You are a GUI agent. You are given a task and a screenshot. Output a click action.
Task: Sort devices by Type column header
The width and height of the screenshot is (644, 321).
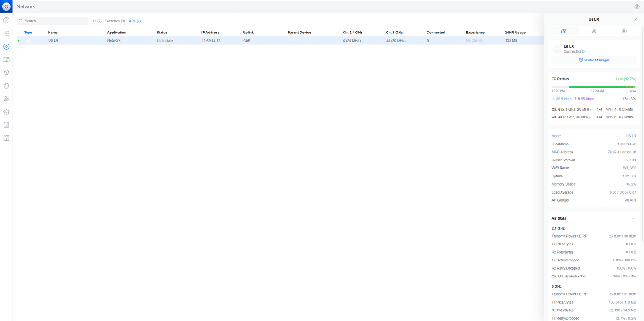[28, 33]
